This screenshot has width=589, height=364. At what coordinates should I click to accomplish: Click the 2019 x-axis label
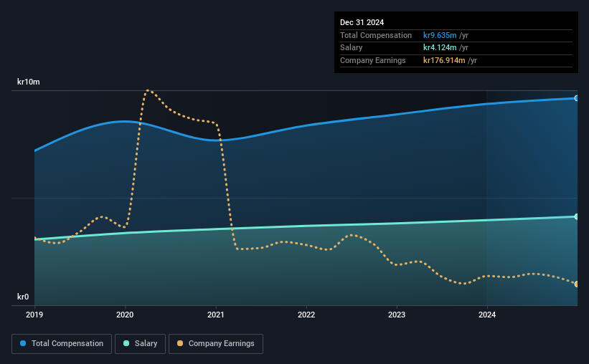(x=34, y=315)
